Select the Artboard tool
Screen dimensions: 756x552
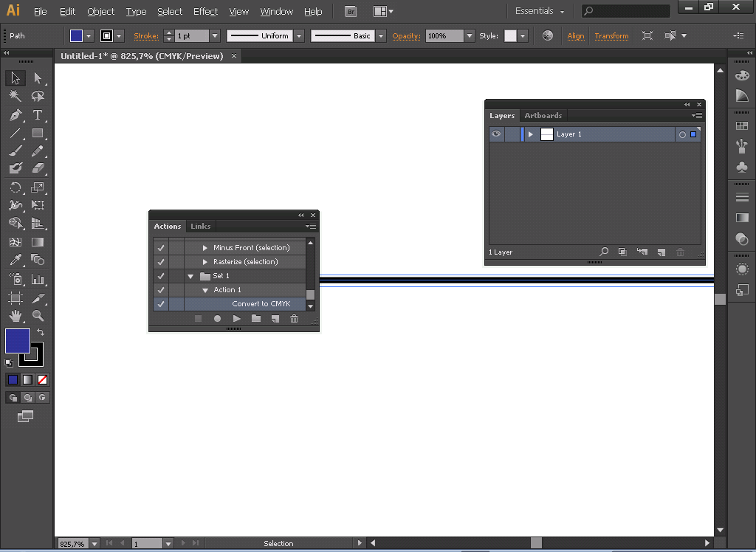tap(16, 298)
